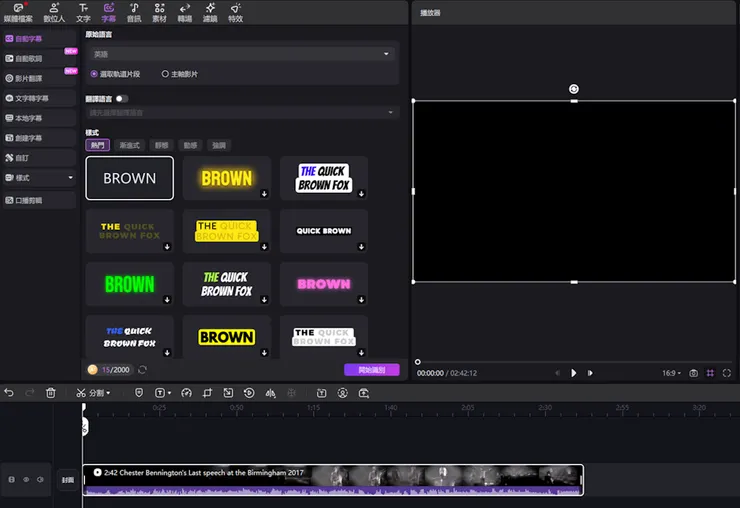Click the player progress bar handle
This screenshot has height=508, width=740.
[x=418, y=362]
